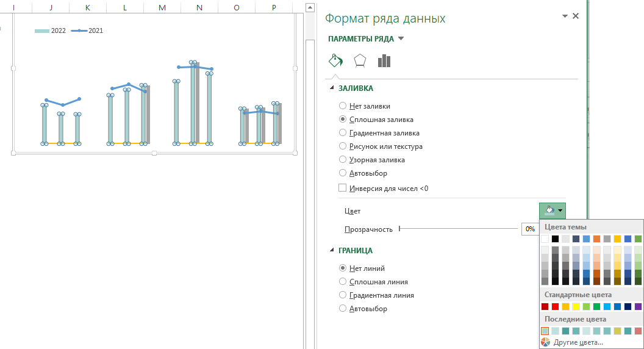Click the Прозрачность slider track

pyautogui.click(x=457, y=229)
